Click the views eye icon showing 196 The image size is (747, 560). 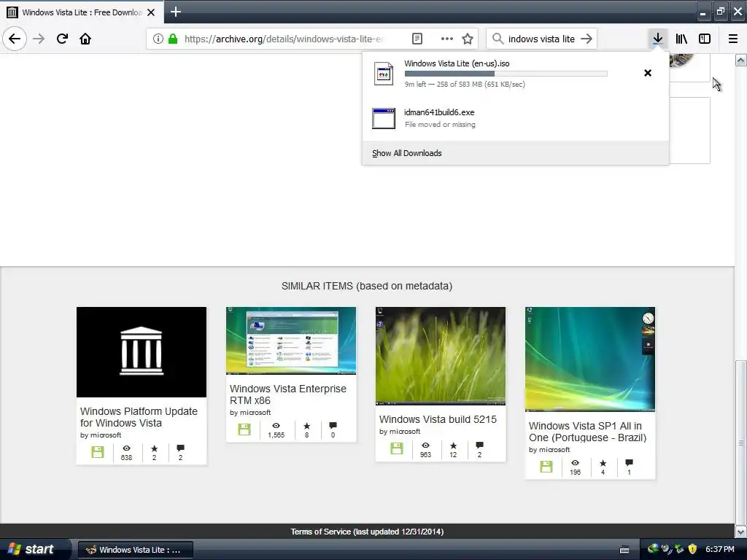[x=575, y=463]
